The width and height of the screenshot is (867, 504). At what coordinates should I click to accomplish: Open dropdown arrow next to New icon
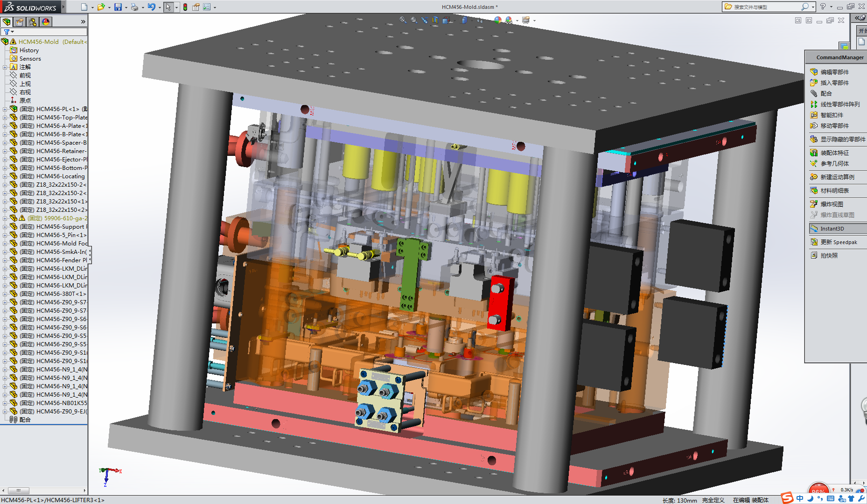tap(92, 7)
